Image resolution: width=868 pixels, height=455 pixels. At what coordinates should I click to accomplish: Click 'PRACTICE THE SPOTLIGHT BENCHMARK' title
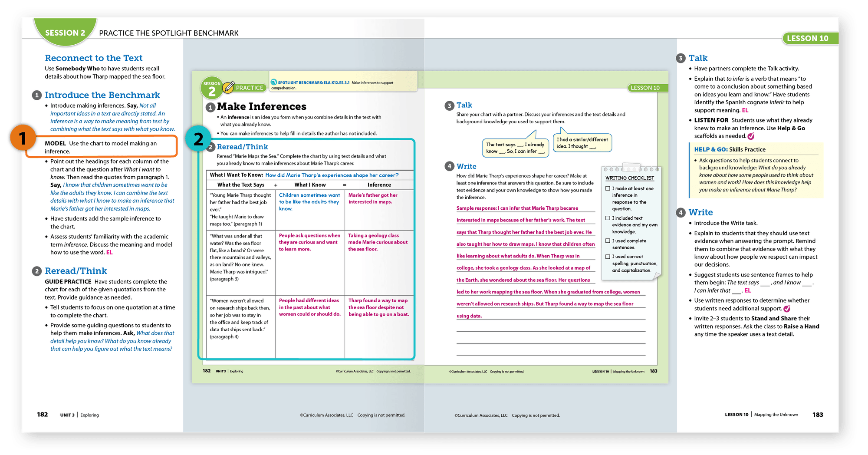point(169,33)
